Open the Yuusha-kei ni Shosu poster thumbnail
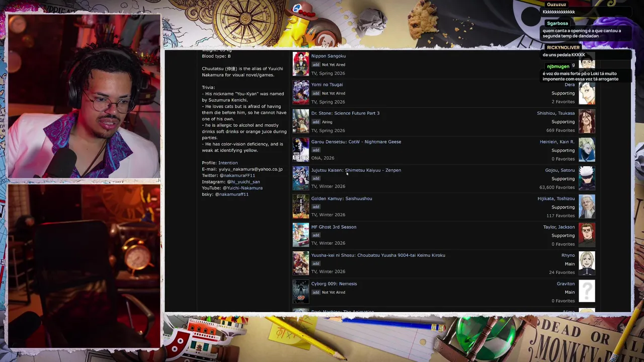The height and width of the screenshot is (362, 644). point(301,263)
